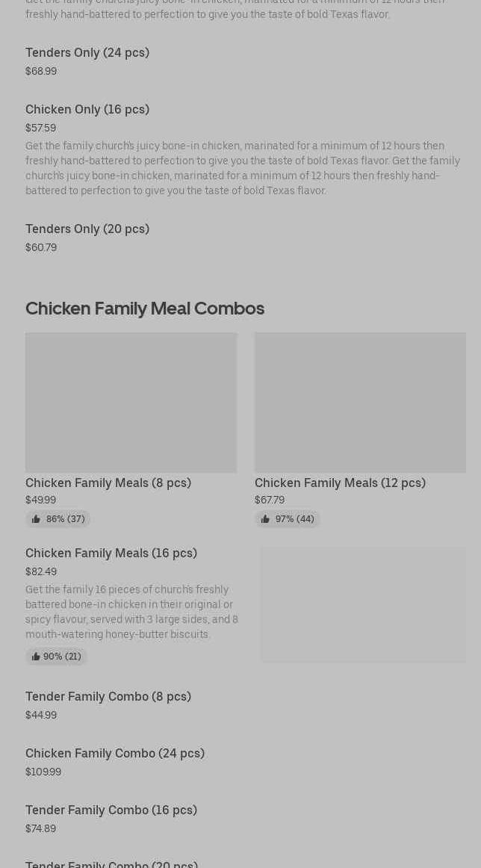Select Chicken Only (16 pcs) item
The height and width of the screenshot is (868, 481).
87,109
